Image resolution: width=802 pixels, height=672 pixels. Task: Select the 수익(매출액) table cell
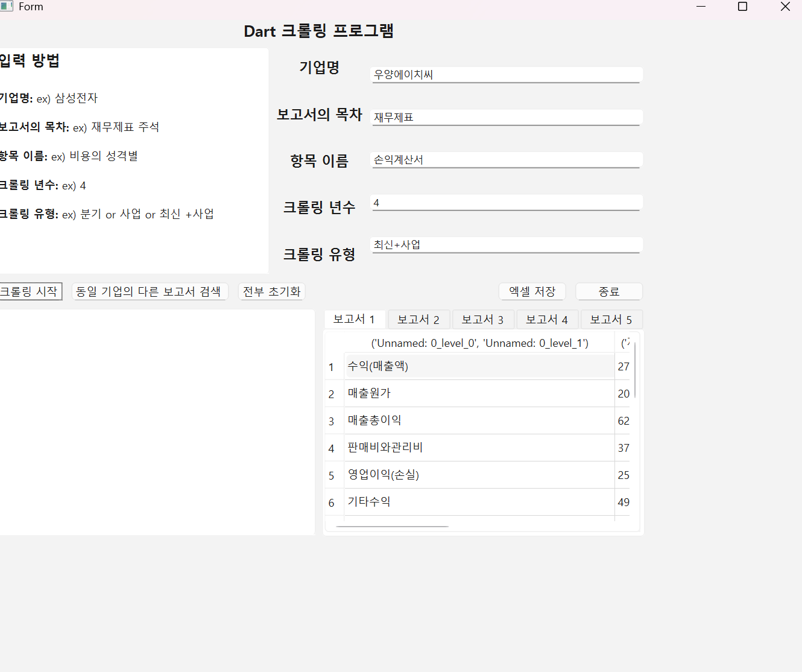[x=479, y=366]
